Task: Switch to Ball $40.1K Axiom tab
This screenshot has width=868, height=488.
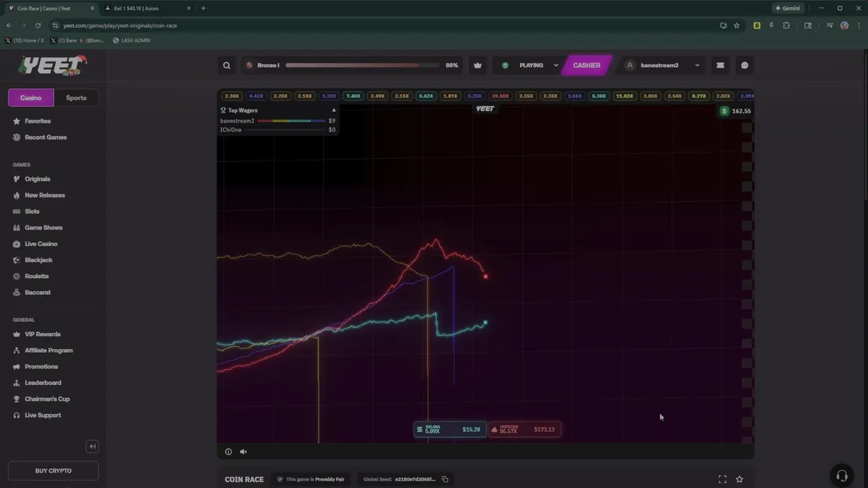Action: pos(148,8)
